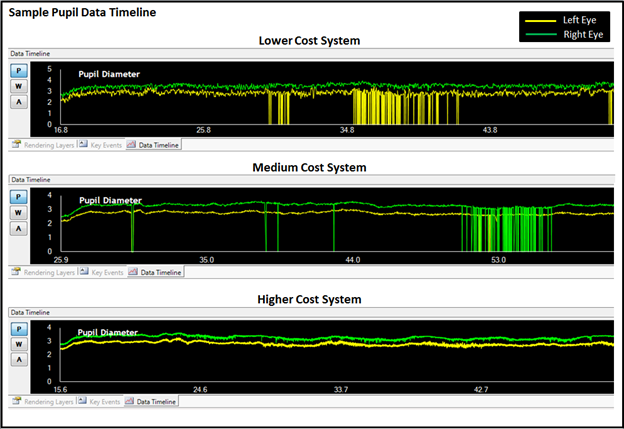Click the Medium Cost System heading
The image size is (624, 429).
point(309,167)
